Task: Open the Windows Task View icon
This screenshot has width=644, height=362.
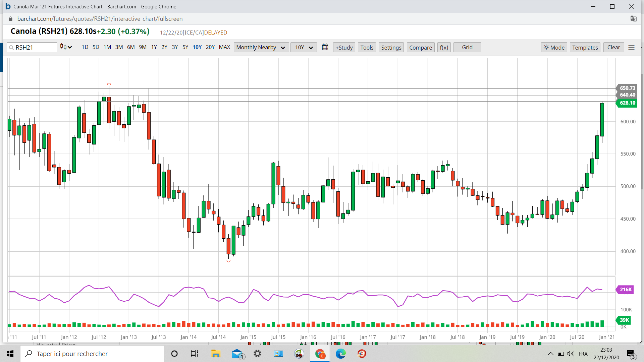Action: pos(195,354)
